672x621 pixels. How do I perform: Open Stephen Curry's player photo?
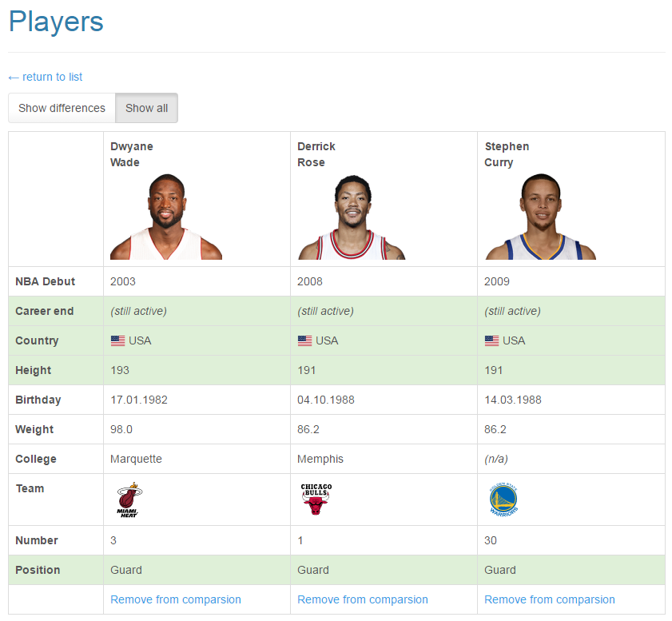(540, 217)
